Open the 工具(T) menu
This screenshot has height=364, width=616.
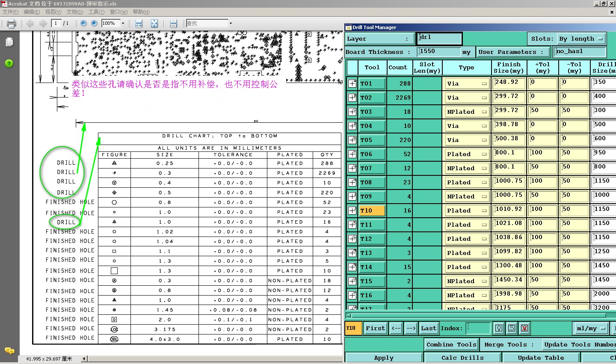[96, 12]
